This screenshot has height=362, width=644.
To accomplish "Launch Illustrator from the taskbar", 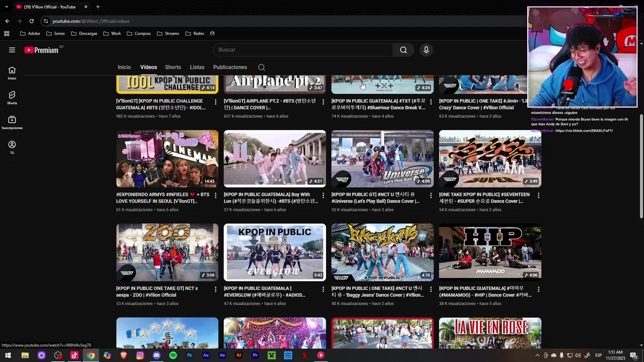I will [239, 355].
